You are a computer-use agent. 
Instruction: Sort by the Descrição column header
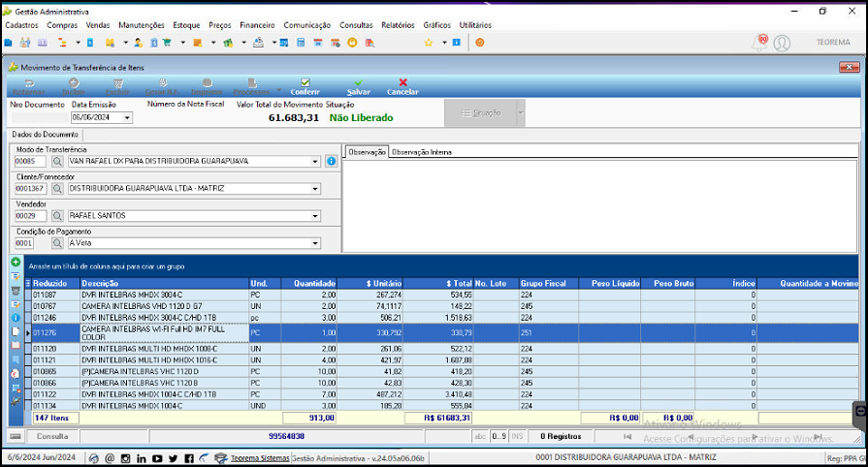[165, 283]
